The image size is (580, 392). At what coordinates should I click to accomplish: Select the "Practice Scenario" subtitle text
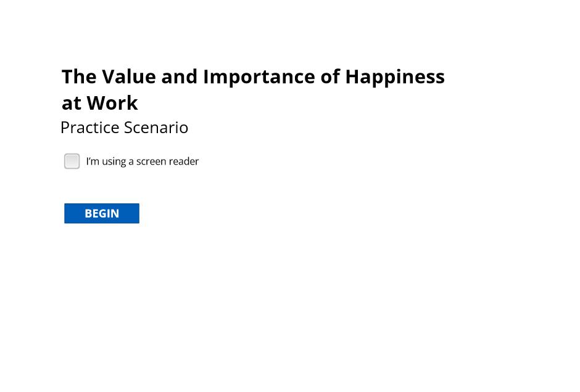pos(124,128)
